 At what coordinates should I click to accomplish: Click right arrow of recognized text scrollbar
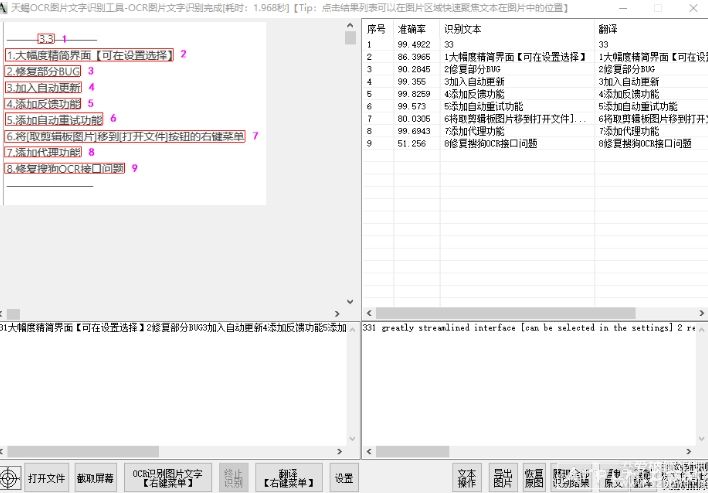340,451
